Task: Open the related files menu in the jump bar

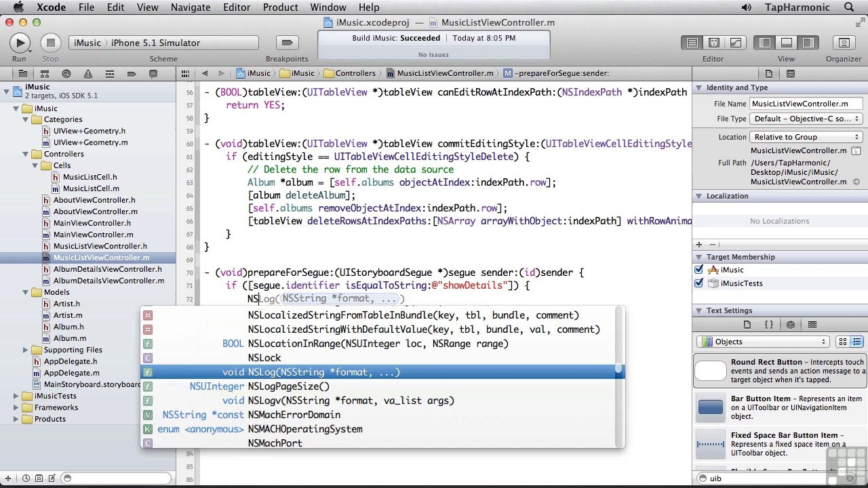Action: click(x=185, y=73)
